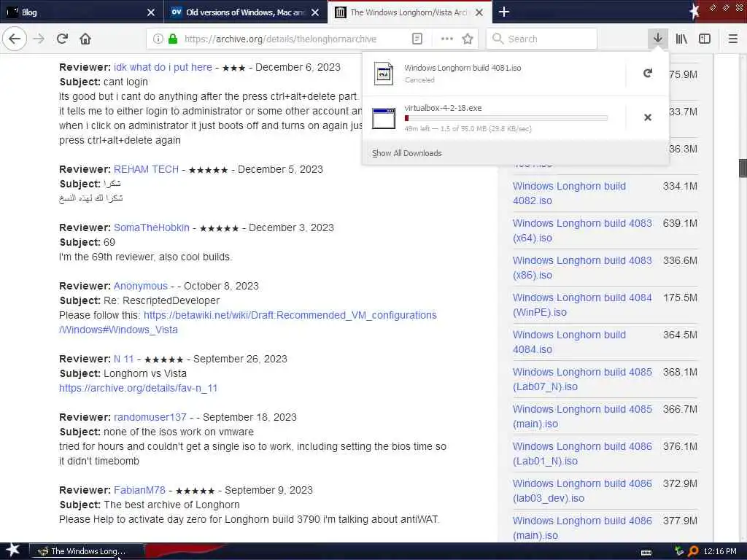Click the keyboard tray icon
Image resolution: width=747 pixels, height=560 pixels.
coord(646,553)
